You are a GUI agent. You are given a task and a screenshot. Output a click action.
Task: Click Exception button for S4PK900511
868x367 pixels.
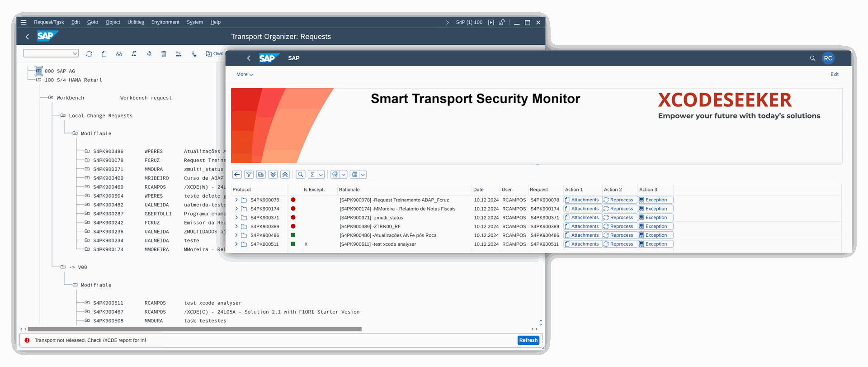pos(656,244)
